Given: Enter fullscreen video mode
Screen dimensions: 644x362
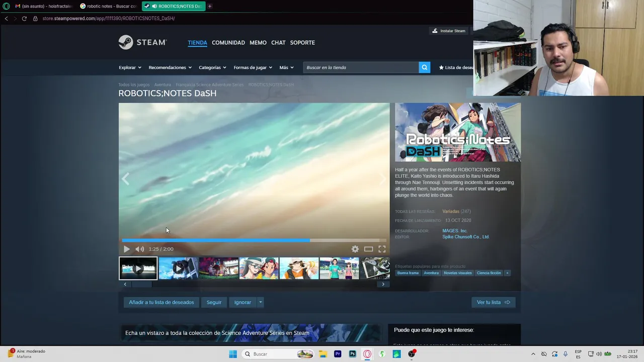Looking at the screenshot, I should coord(382,249).
